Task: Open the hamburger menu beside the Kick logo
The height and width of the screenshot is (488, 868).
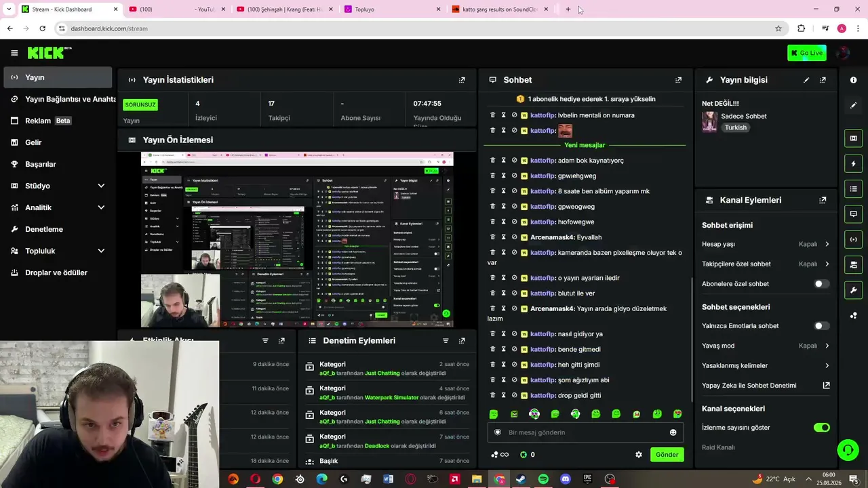Action: tap(14, 53)
